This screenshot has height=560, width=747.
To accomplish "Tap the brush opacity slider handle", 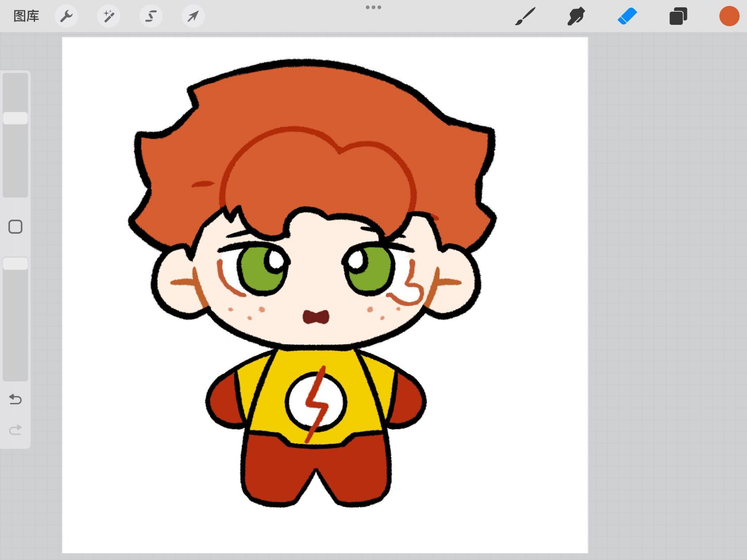I will [x=16, y=264].
